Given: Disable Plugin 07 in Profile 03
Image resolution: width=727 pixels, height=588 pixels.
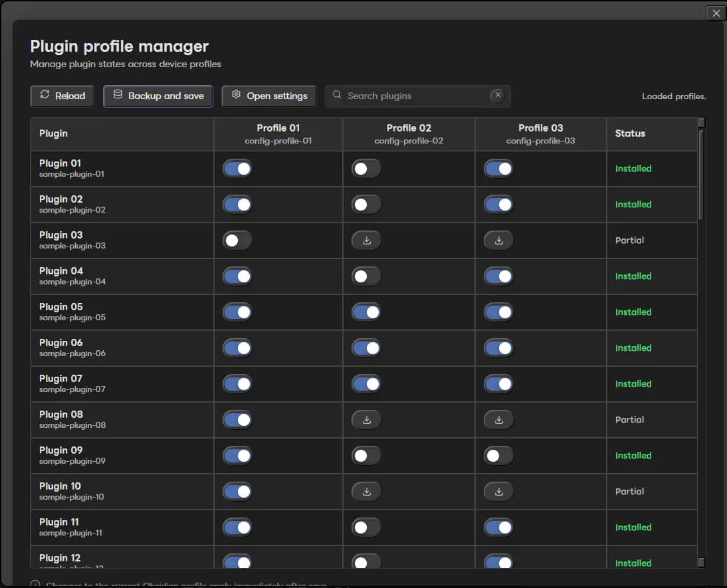Looking at the screenshot, I should pyautogui.click(x=498, y=384).
